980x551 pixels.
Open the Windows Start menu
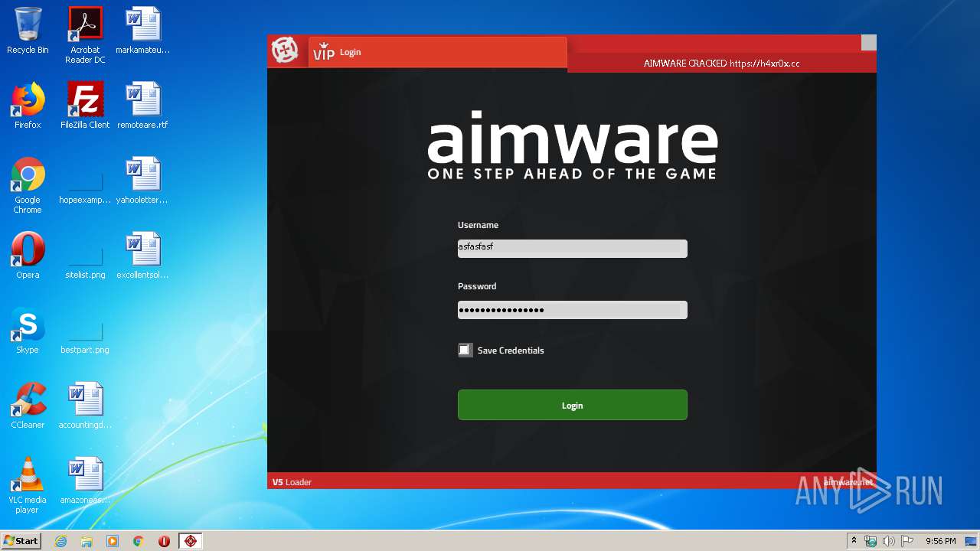pos(21,540)
